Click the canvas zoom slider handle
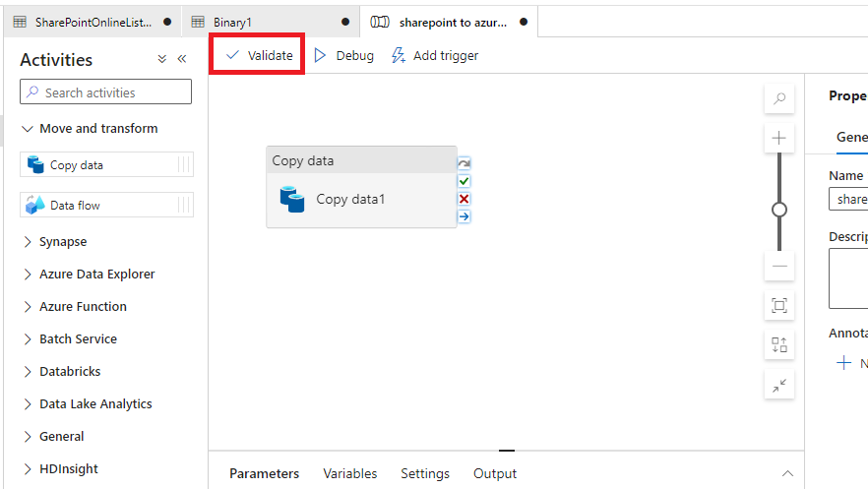 [779, 210]
